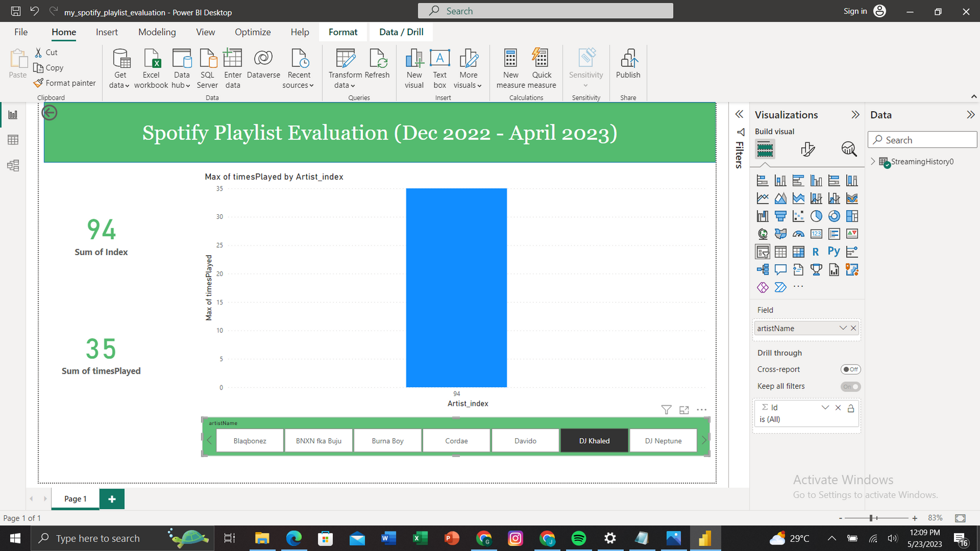This screenshot has height=551, width=980.
Task: Click the zoom in plus button
Action: 915,518
